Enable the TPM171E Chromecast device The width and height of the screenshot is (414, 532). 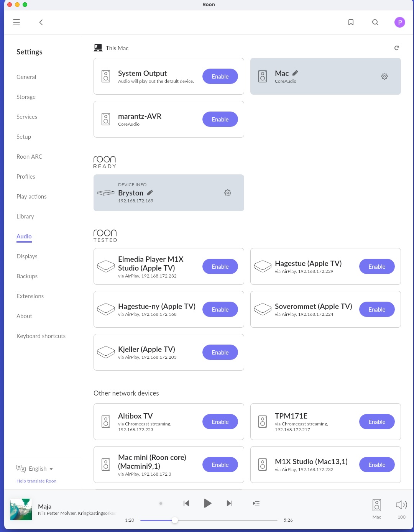point(377,422)
